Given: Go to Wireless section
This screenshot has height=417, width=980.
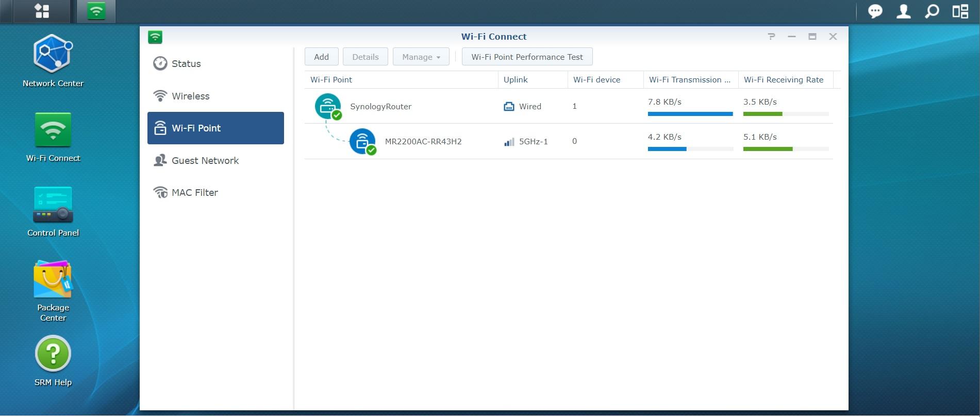Looking at the screenshot, I should (215, 96).
